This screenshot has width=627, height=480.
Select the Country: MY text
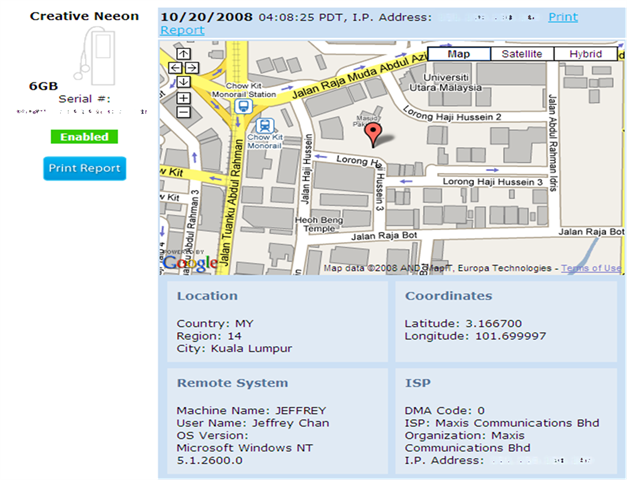[215, 323]
